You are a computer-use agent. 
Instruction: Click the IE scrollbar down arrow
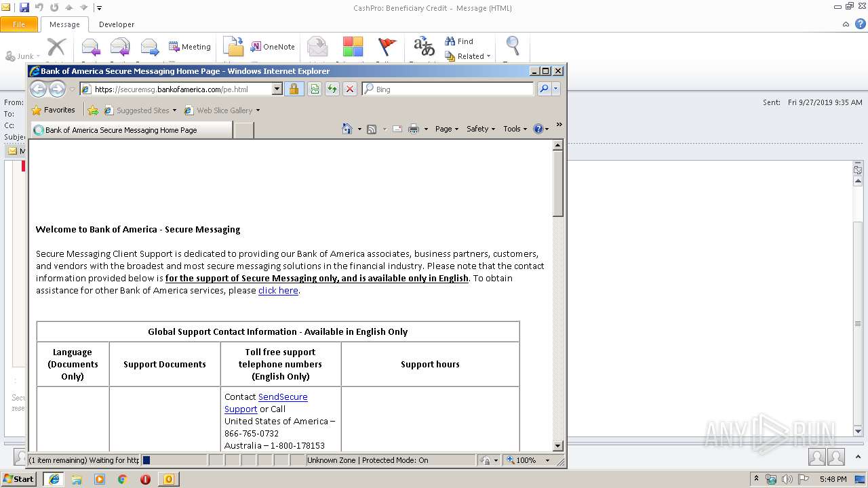click(558, 446)
